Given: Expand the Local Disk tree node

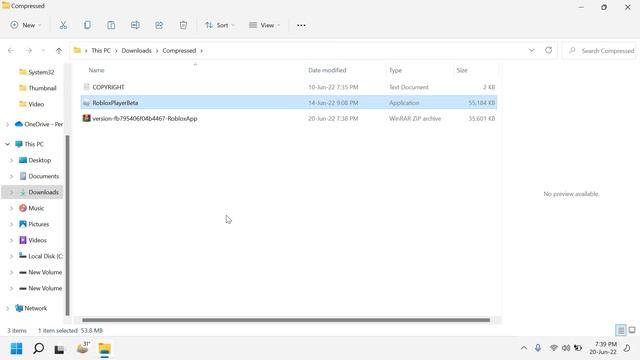Looking at the screenshot, I should 11,256.
